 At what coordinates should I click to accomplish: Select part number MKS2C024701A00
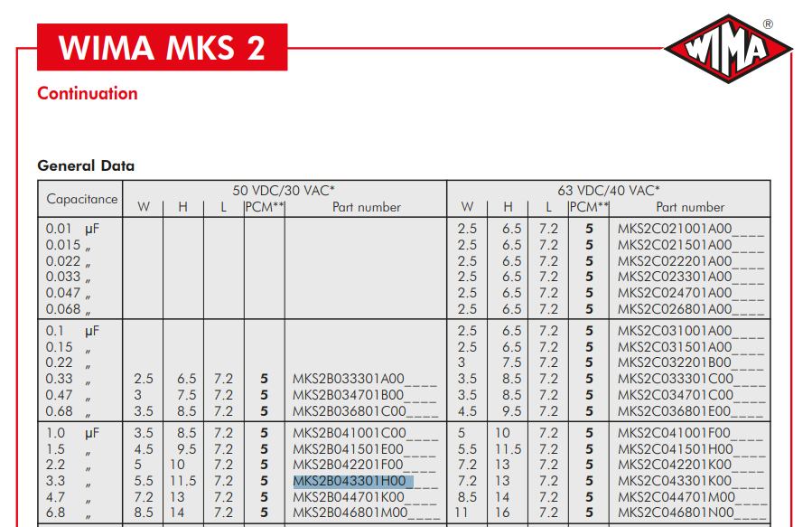pyautogui.click(x=675, y=293)
